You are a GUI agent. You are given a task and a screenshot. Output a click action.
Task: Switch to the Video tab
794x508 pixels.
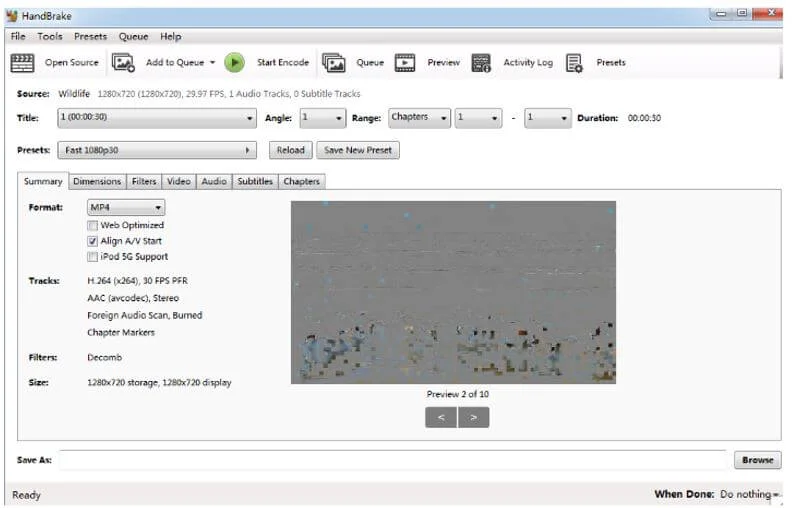point(178,182)
